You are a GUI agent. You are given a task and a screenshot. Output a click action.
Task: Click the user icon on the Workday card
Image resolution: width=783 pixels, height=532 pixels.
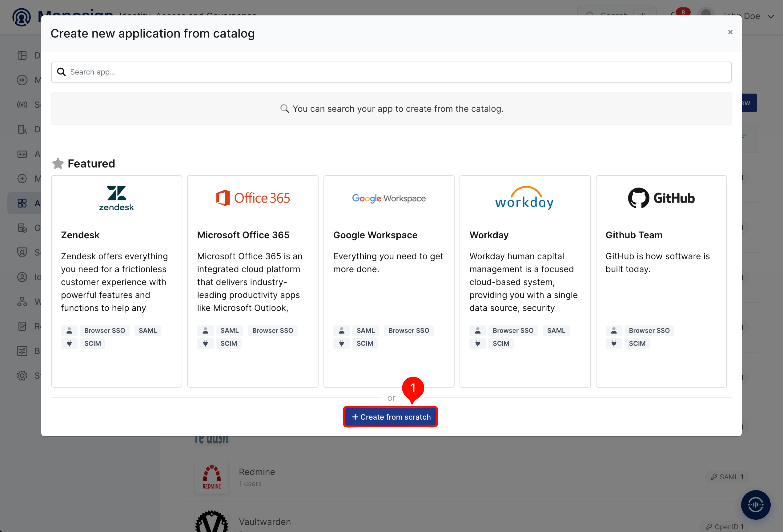coord(477,331)
